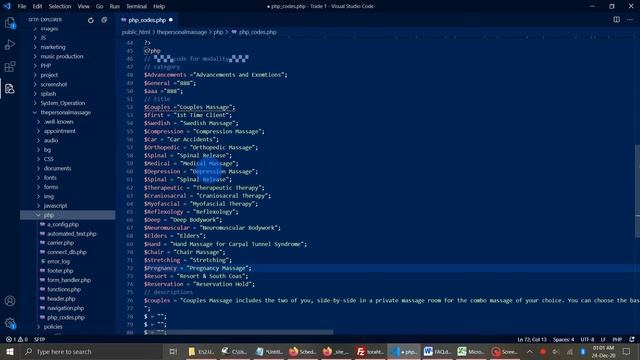Open automated_text.php file
Image resolution: width=640 pixels, height=360 pixels.
[71, 234]
